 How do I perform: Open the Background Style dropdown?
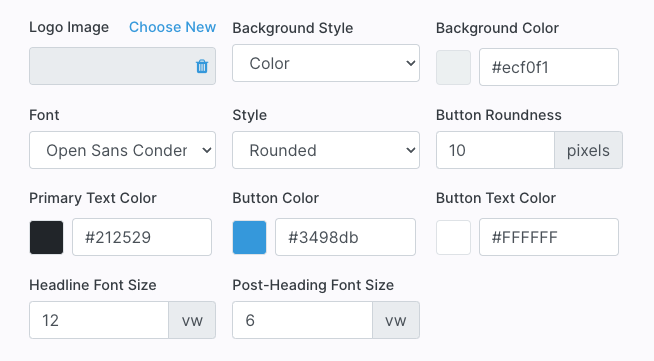pos(326,63)
